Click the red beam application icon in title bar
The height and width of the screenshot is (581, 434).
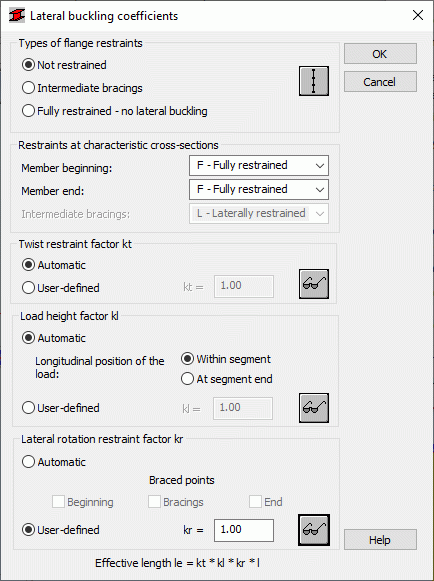(x=16, y=16)
